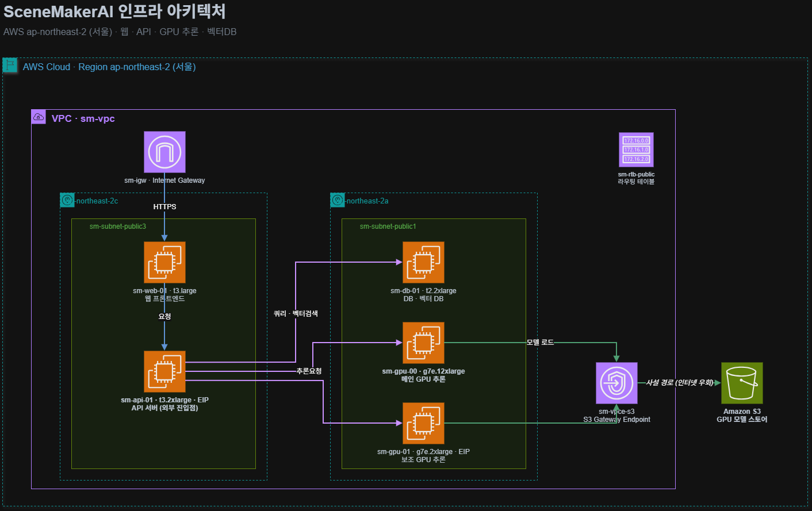Click the sm-gpu-00 EC2 instance icon
The width and height of the screenshot is (812, 511).
tap(423, 343)
